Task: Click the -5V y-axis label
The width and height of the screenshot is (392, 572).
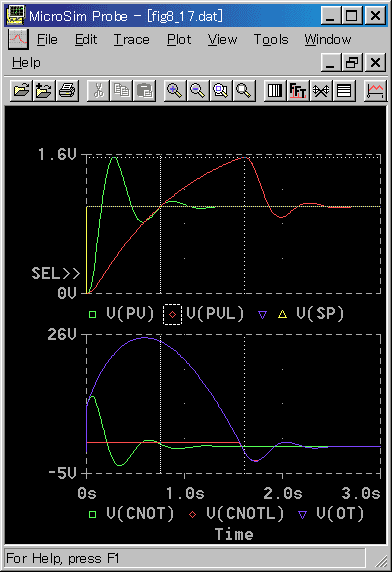Action: click(x=62, y=473)
